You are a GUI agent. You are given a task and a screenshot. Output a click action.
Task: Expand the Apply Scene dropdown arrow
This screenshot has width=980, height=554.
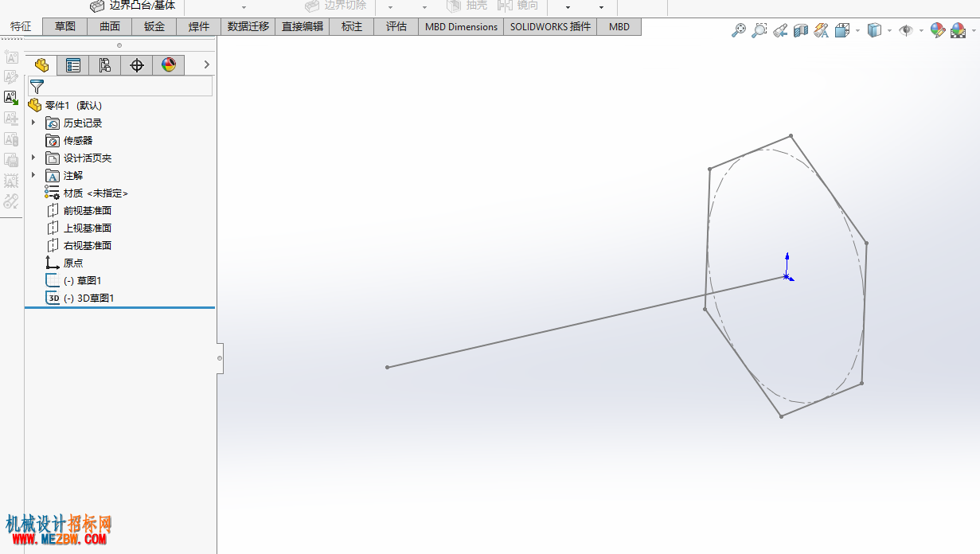[x=972, y=31]
